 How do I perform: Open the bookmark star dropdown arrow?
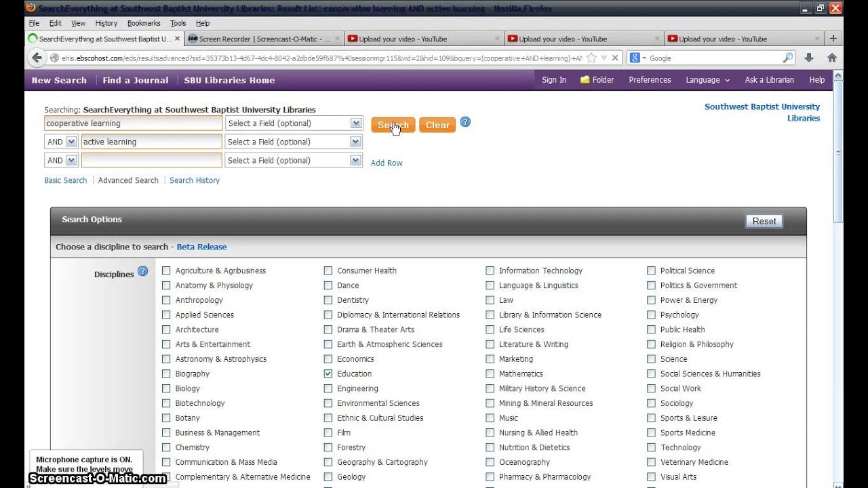coord(604,58)
